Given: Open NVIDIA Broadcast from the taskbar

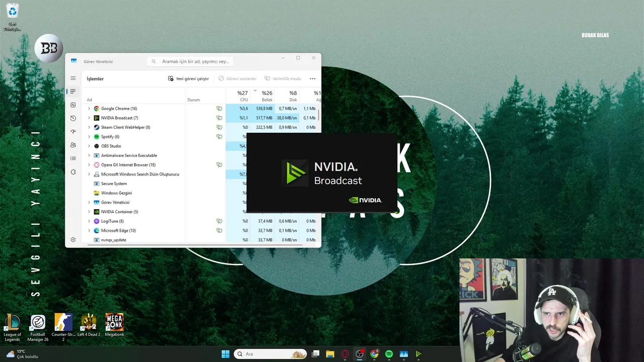Looking at the screenshot, I should tap(418, 354).
